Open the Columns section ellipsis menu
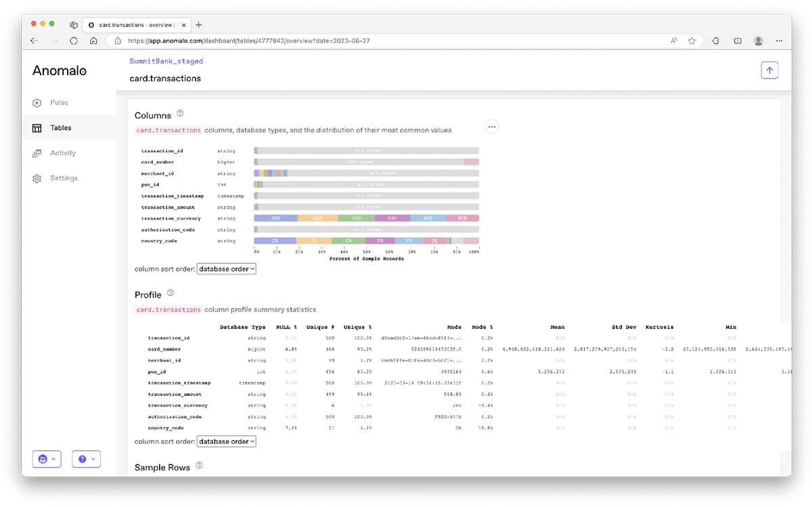The height and width of the screenshot is (507, 812). (x=492, y=127)
